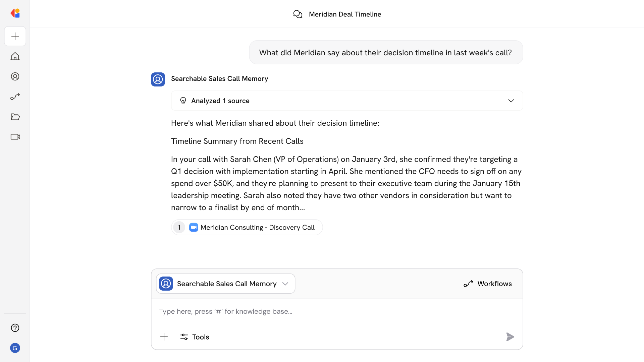Screen dimensions: 644x362
Task: Click the attachment plus icon in the composer
Action: pos(164,337)
